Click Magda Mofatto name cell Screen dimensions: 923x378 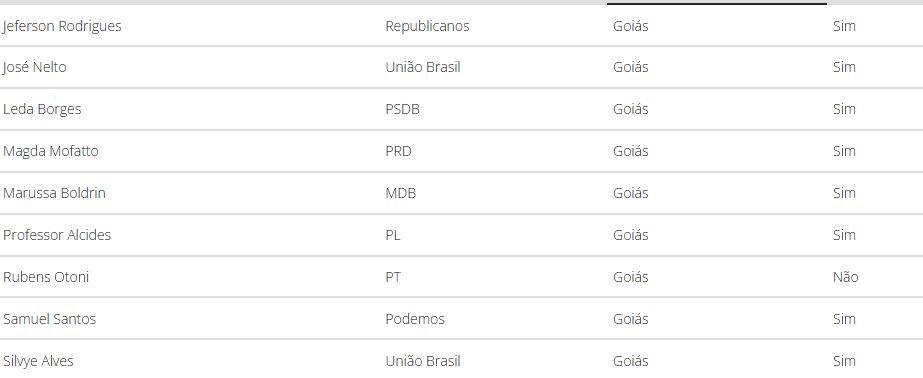(x=51, y=151)
